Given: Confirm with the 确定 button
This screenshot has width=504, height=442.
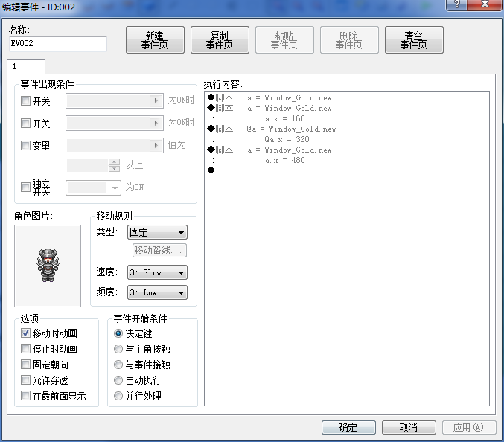Looking at the screenshot, I should (x=348, y=427).
